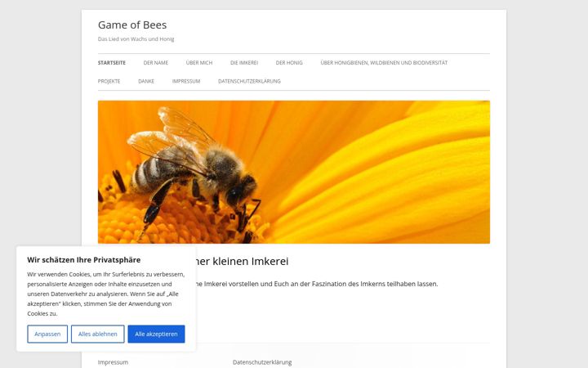This screenshot has height=368, width=588.
Task: Click the bee on sunflower header image
Action: coord(294,172)
